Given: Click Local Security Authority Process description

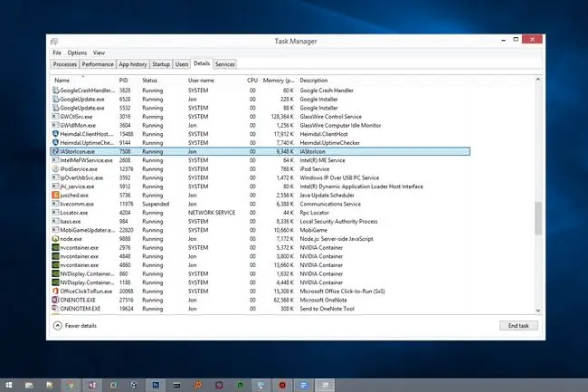Looking at the screenshot, I should pyautogui.click(x=338, y=221).
